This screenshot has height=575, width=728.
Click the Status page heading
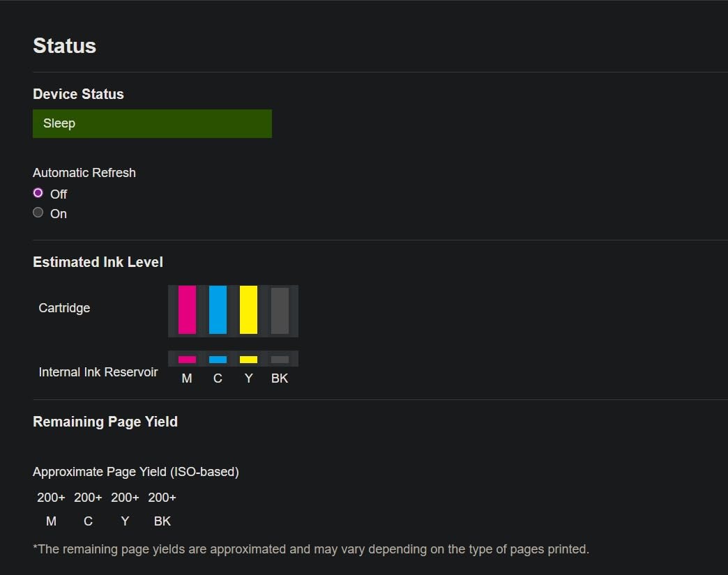[x=64, y=46]
